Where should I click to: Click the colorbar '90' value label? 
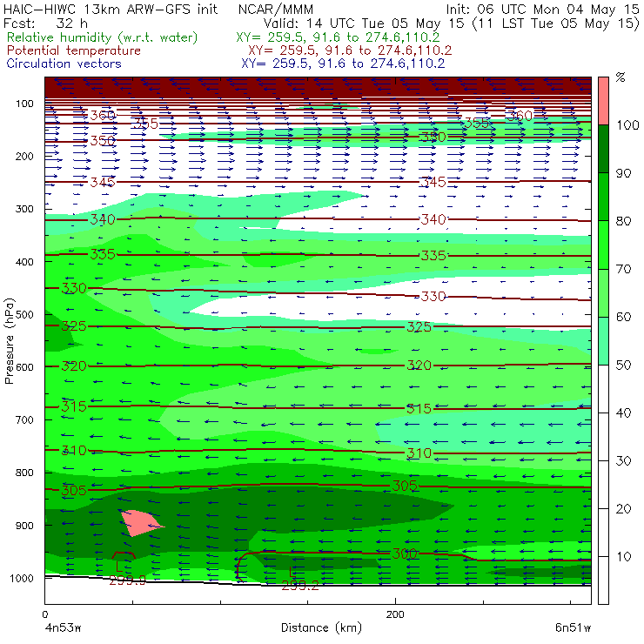(x=623, y=173)
